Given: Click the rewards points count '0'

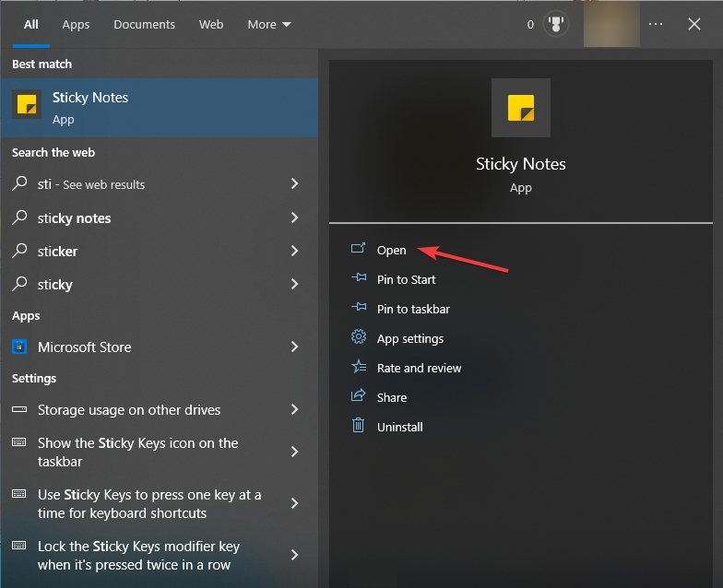Looking at the screenshot, I should (x=530, y=24).
